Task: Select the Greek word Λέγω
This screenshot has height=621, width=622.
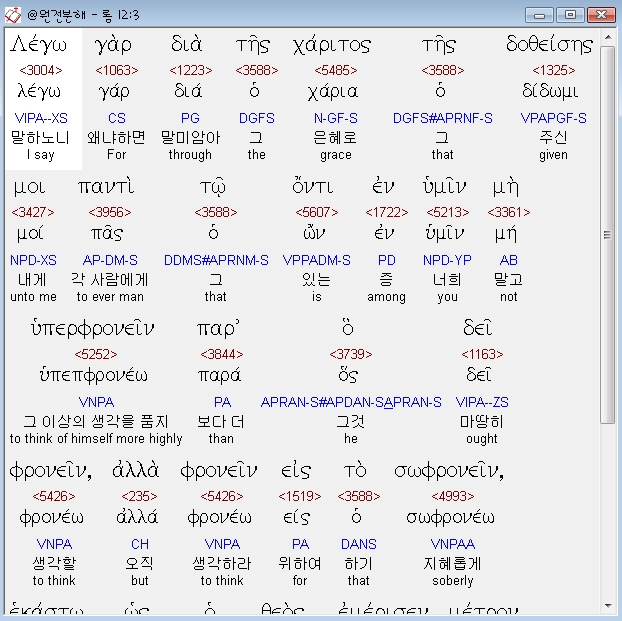Action: pos(38,44)
